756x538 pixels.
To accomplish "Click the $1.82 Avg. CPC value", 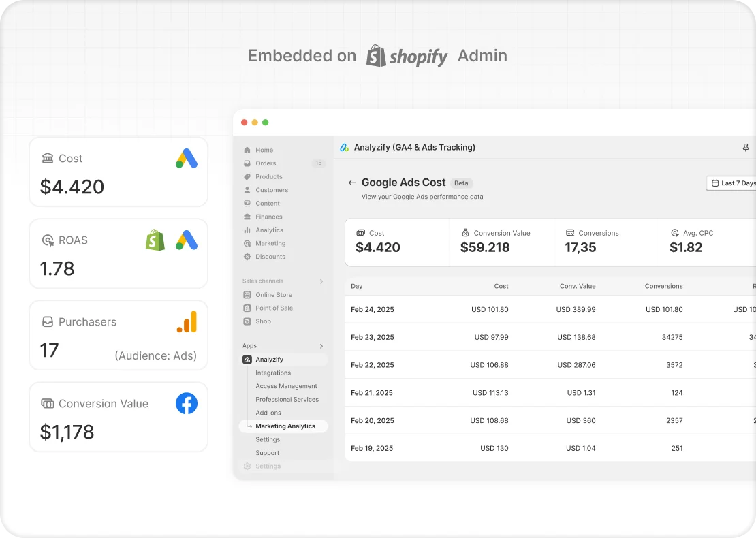I will click(686, 247).
